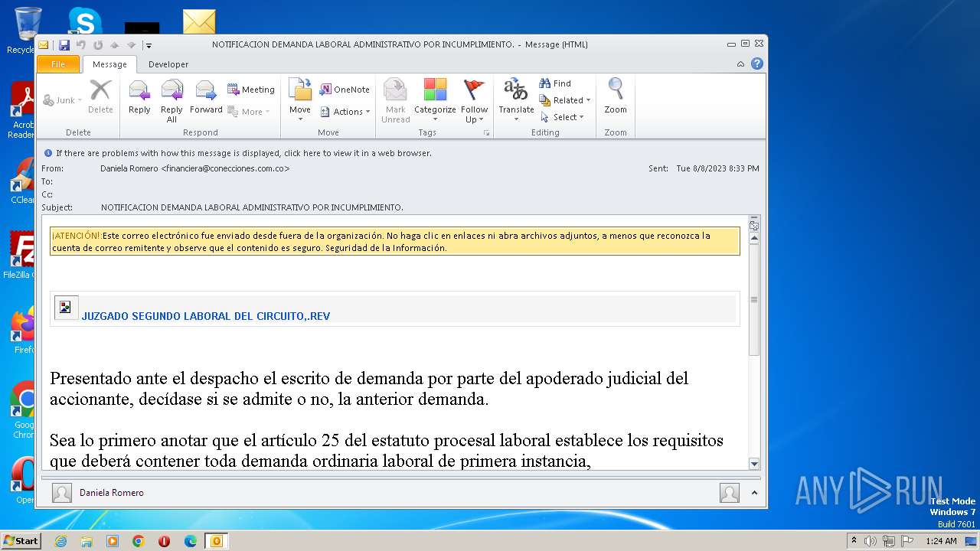Image resolution: width=980 pixels, height=551 pixels.
Task: Open the Actions dropdown
Action: (345, 112)
